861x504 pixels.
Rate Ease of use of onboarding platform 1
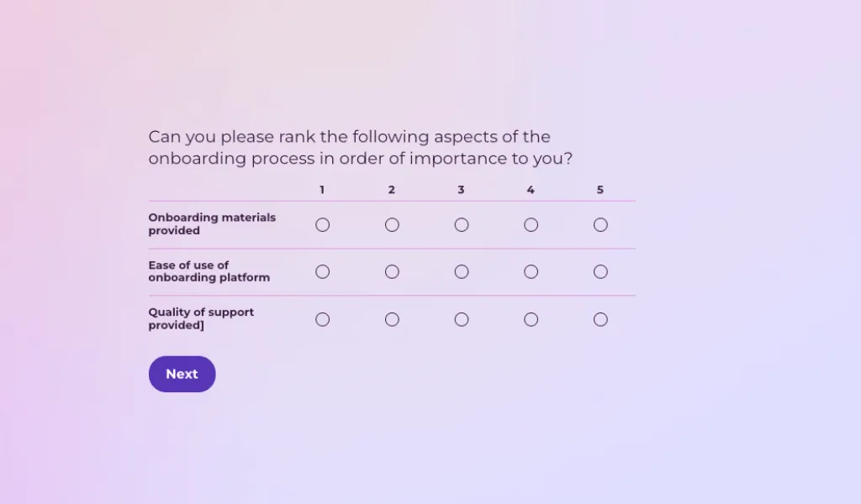pos(322,272)
